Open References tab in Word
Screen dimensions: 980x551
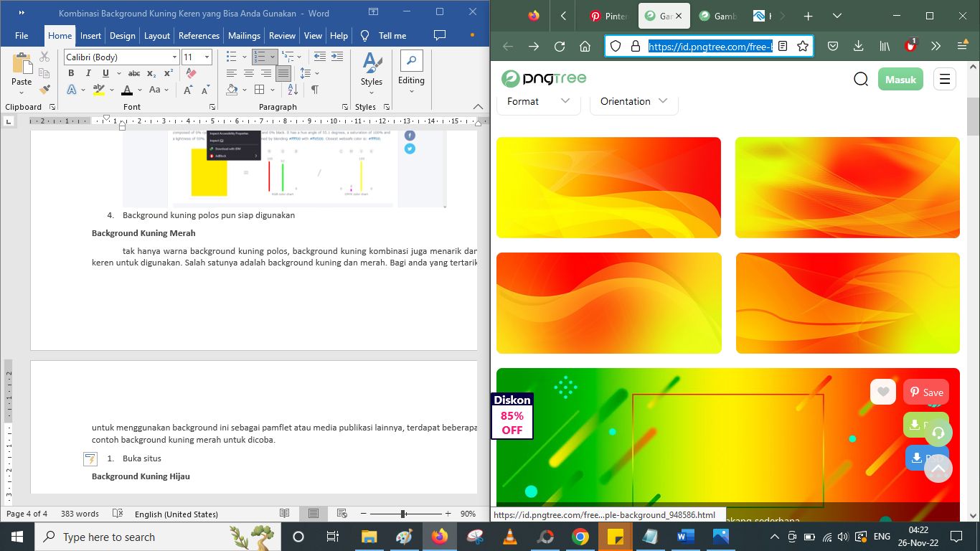click(x=199, y=35)
